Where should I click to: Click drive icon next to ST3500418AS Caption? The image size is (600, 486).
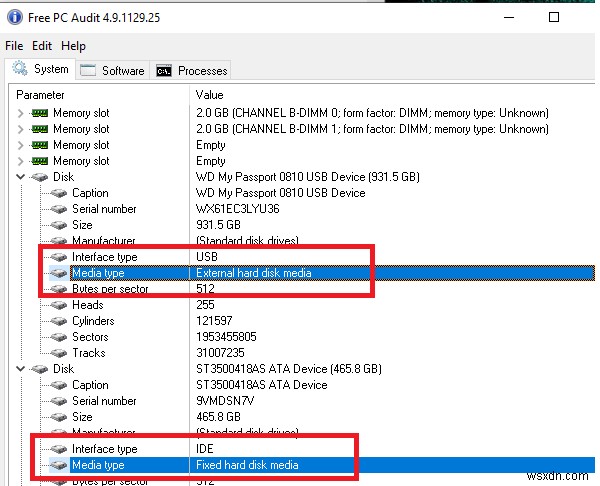pyautogui.click(x=59, y=385)
